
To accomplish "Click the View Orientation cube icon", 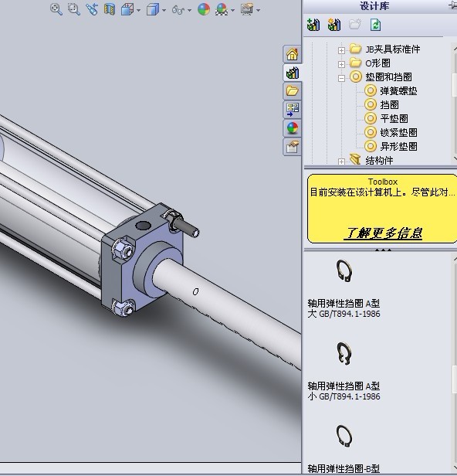I will 127,9.
